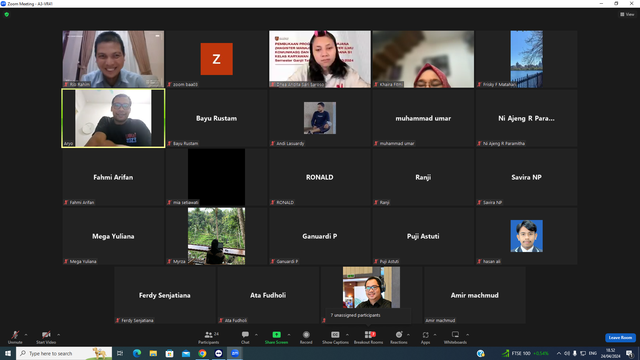Viewport: 640px width, 360px height.
Task: Click the Leave Room button
Action: [620, 338]
